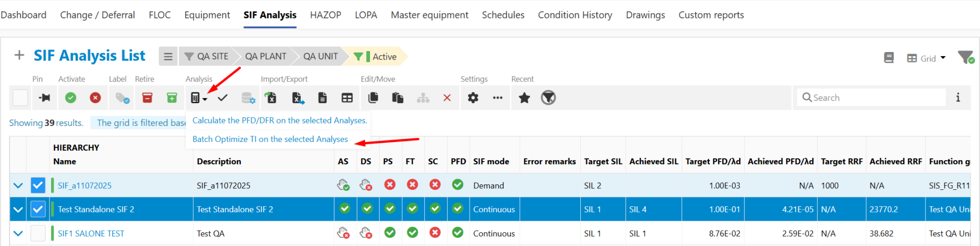The width and height of the screenshot is (980, 246).
Task: Click the database settings icon
Action: click(x=248, y=97)
